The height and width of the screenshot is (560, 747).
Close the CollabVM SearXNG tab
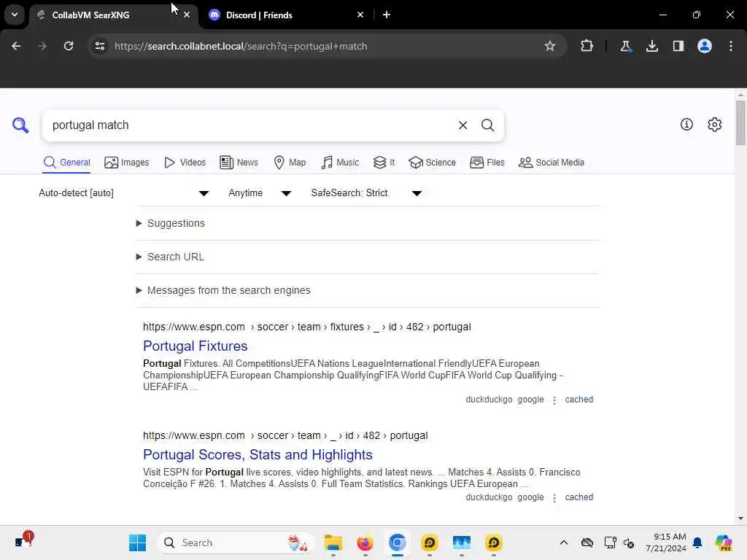(187, 15)
